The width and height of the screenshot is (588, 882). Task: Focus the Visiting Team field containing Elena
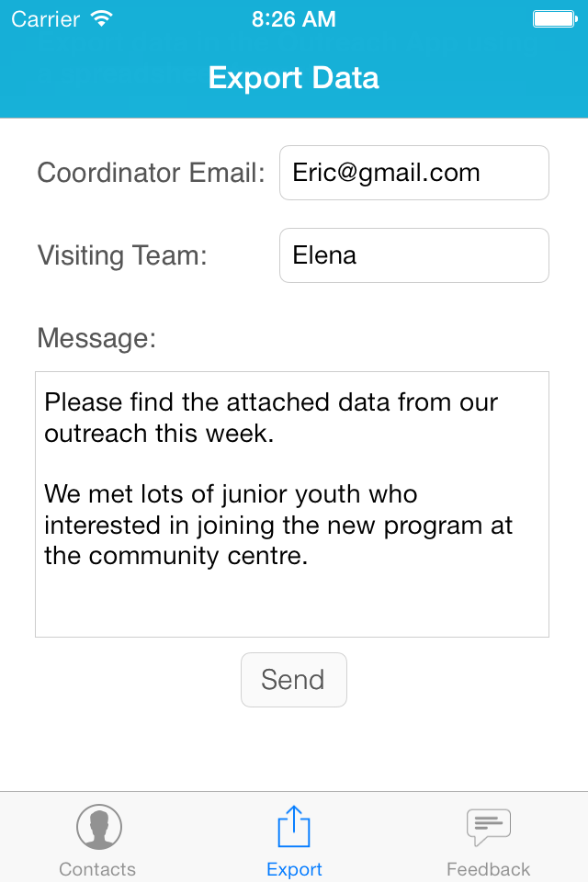(413, 255)
